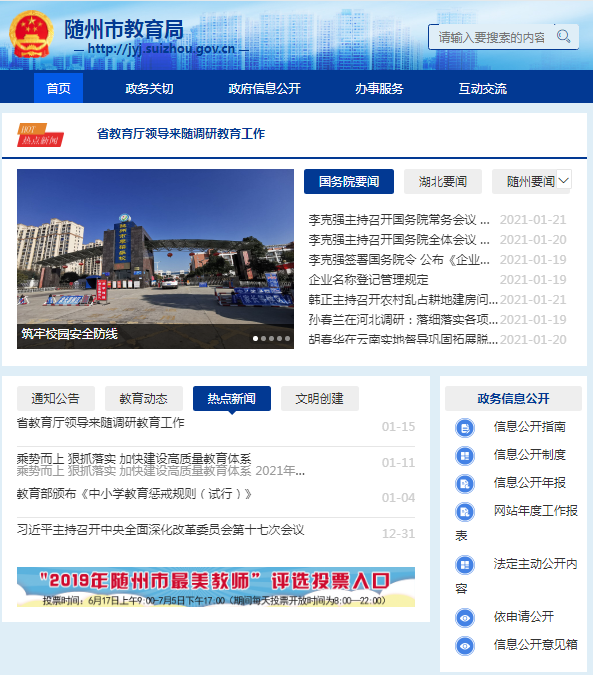This screenshot has height=675, width=593.
Task: Click into the 请输入要搜索的内容 search field
Action: click(x=492, y=37)
